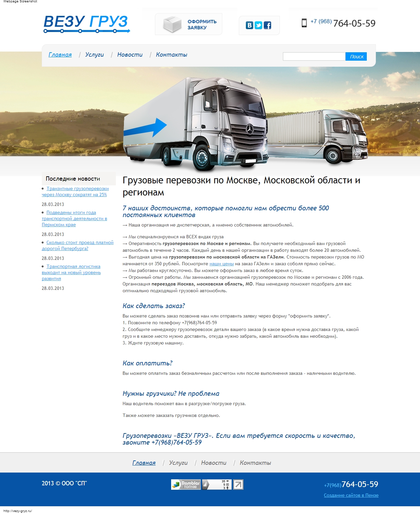Click the footer phone number 764-05-59

click(x=360, y=484)
